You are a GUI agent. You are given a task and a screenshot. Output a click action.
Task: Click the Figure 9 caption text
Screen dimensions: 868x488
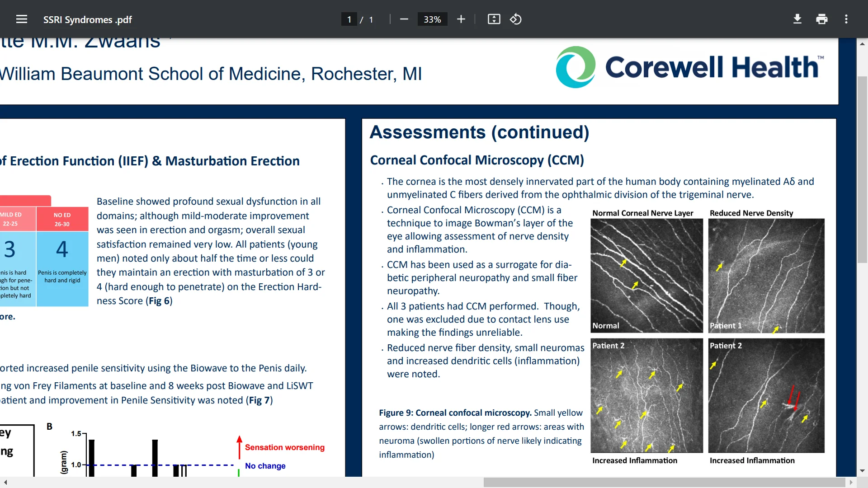[481, 434]
